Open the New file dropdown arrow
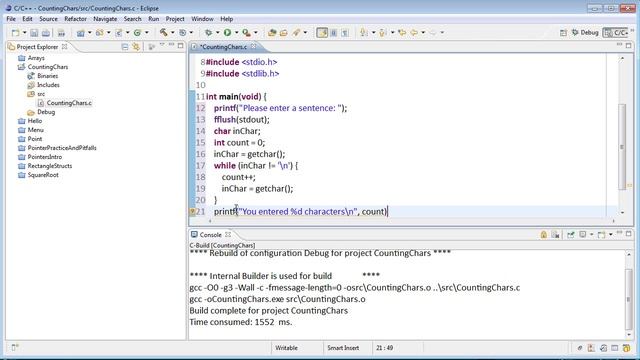Image resolution: width=640 pixels, height=360 pixels. (x=24, y=33)
